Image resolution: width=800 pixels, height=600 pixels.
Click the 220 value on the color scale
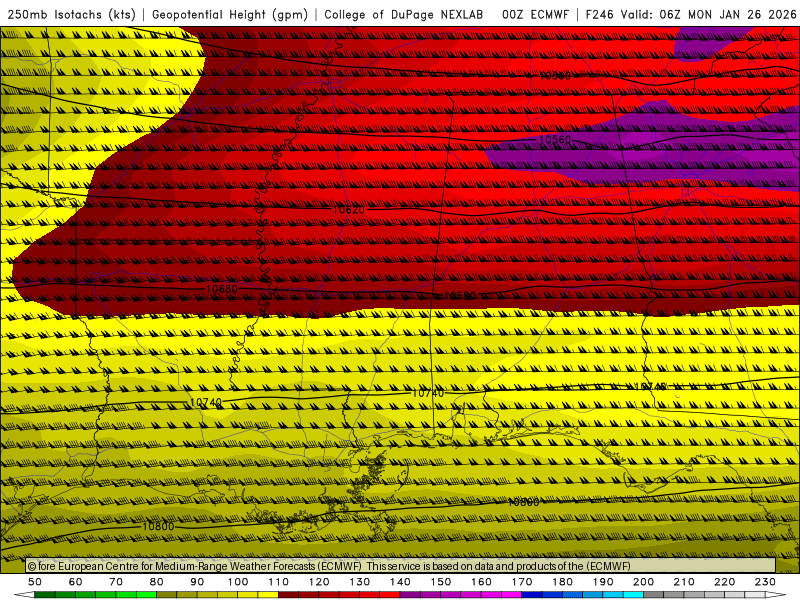pyautogui.click(x=724, y=582)
